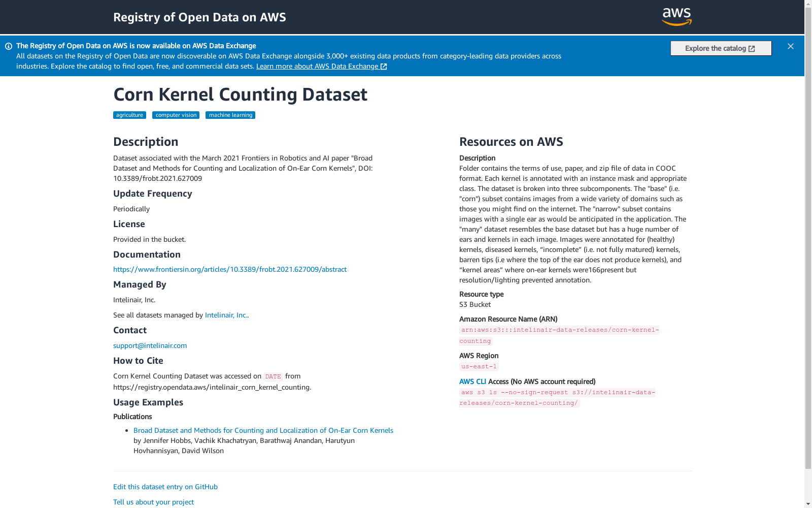The height and width of the screenshot is (508, 812).
Task: Click the Update Frequency heading
Action: pos(153,194)
